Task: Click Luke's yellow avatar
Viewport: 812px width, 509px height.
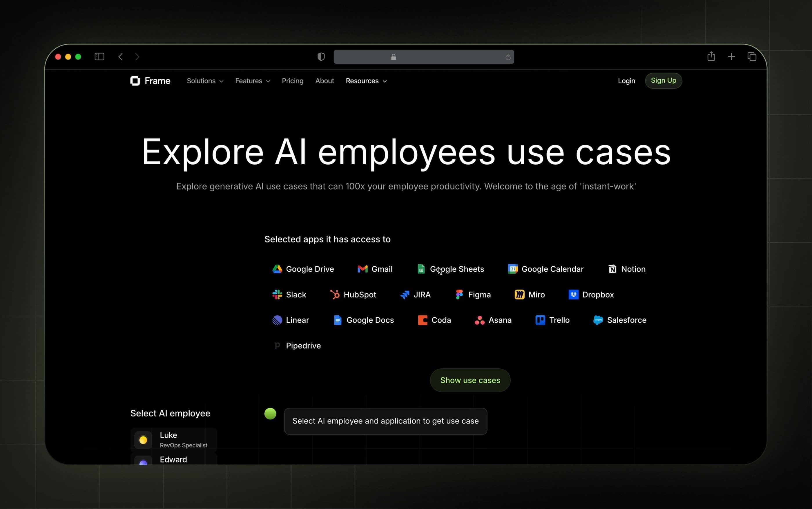Action: (x=143, y=440)
